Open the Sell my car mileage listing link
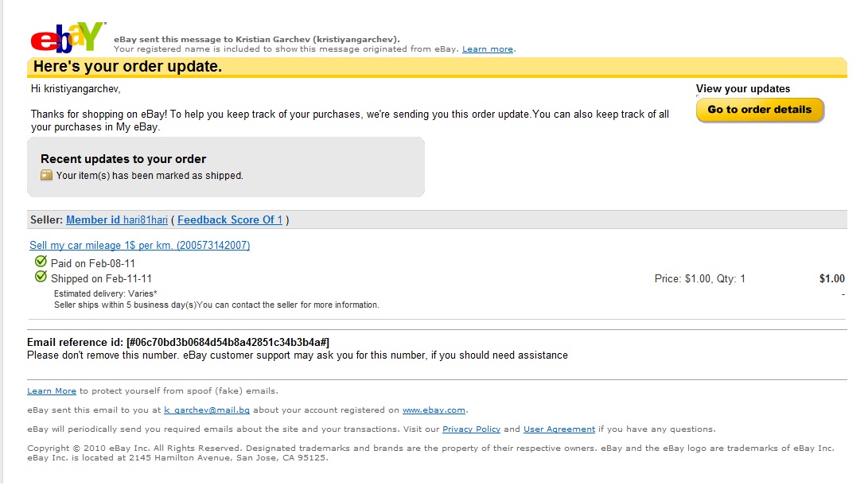Screen dimensions: 868x501 [139, 245]
